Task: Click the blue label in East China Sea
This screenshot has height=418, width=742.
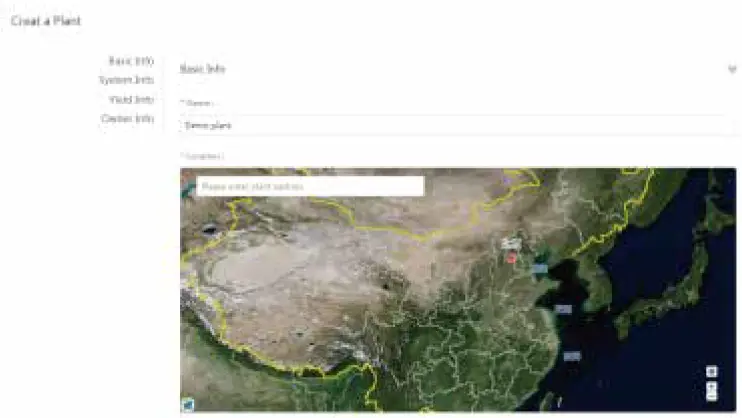Action: (572, 356)
